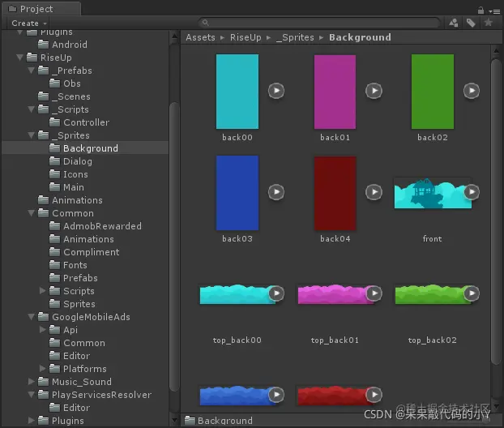Screen dimensions: 504x428
Task: Select the top_back00 cyan clouds thumbnail
Action: pyautogui.click(x=237, y=294)
